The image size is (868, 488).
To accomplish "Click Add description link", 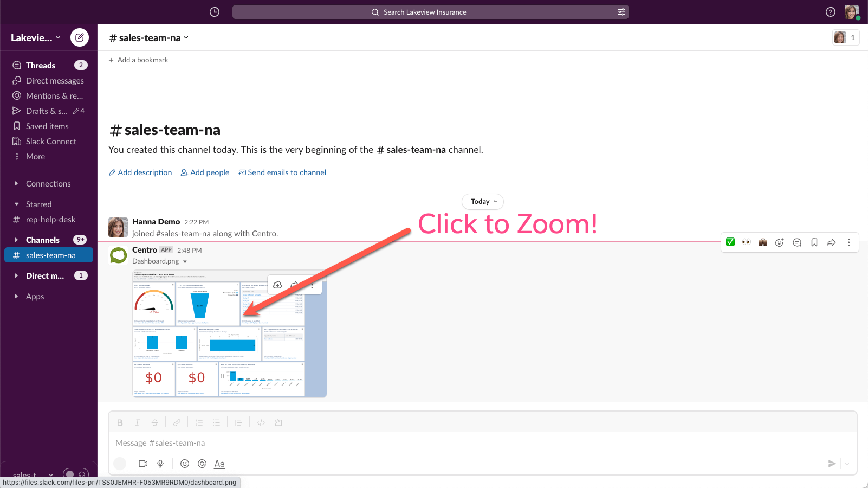I will [x=140, y=172].
